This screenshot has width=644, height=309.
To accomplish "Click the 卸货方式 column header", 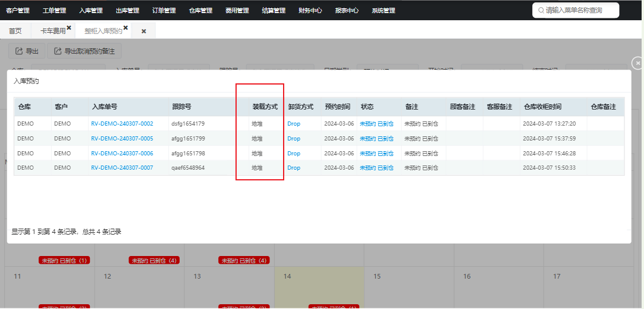I will (x=303, y=107).
